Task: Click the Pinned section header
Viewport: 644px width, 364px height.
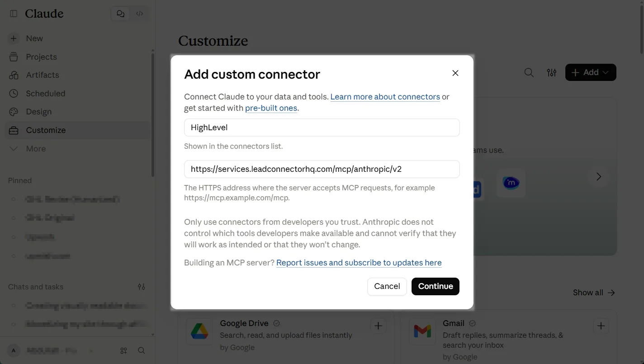Action: [20, 180]
